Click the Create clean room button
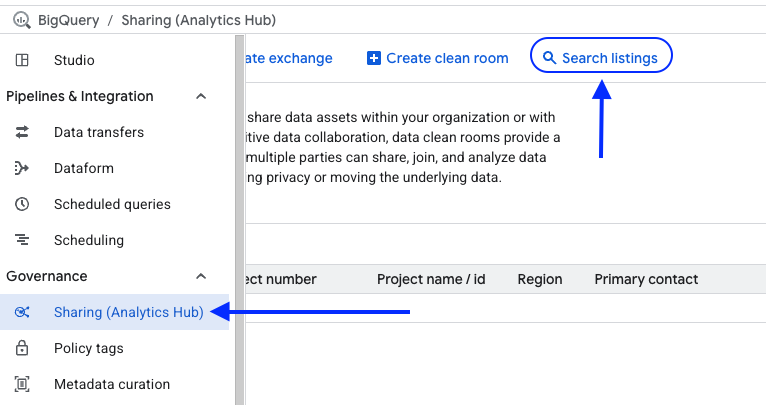 click(438, 58)
